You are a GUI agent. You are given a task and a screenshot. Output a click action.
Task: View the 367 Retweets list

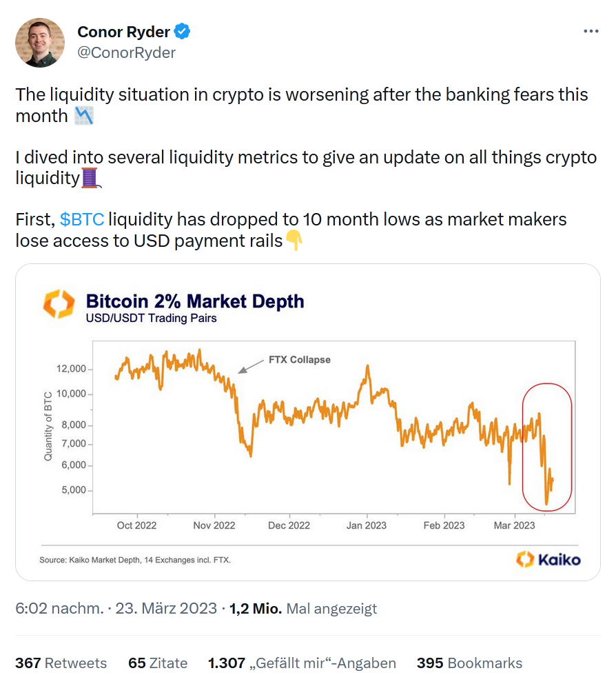pyautogui.click(x=61, y=663)
